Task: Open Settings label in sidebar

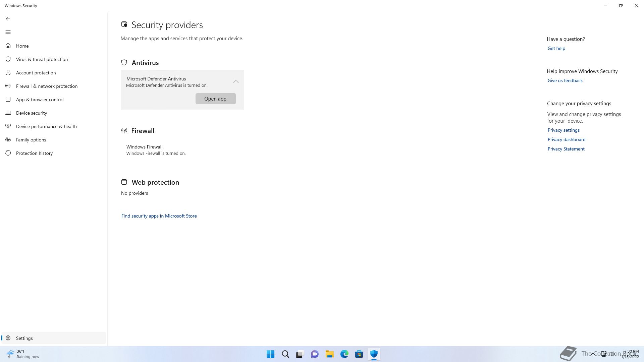Action: 24,338
